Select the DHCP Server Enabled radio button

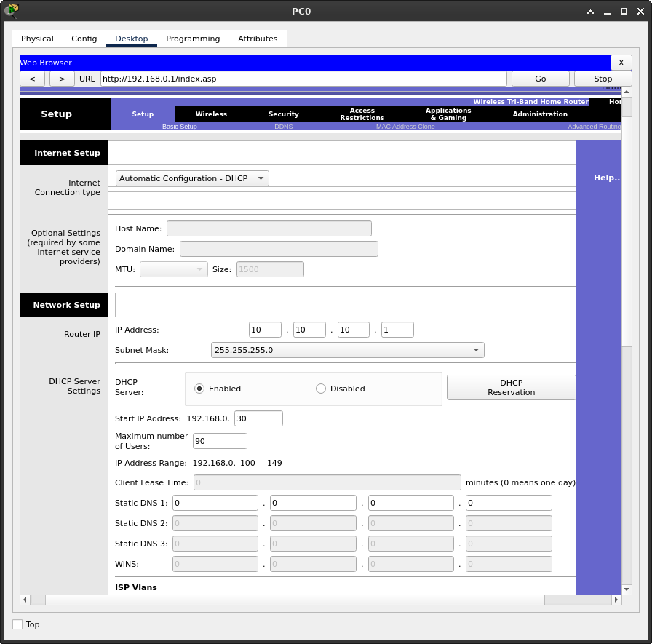point(199,389)
